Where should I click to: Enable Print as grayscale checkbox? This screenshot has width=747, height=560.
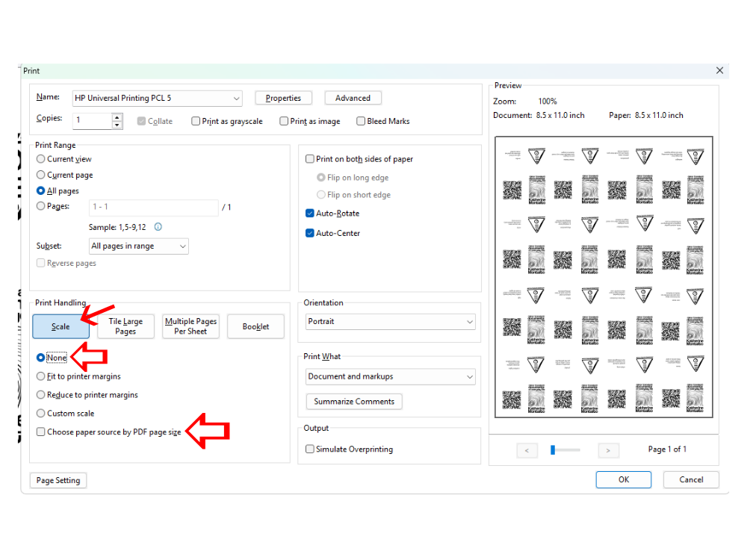(x=196, y=121)
